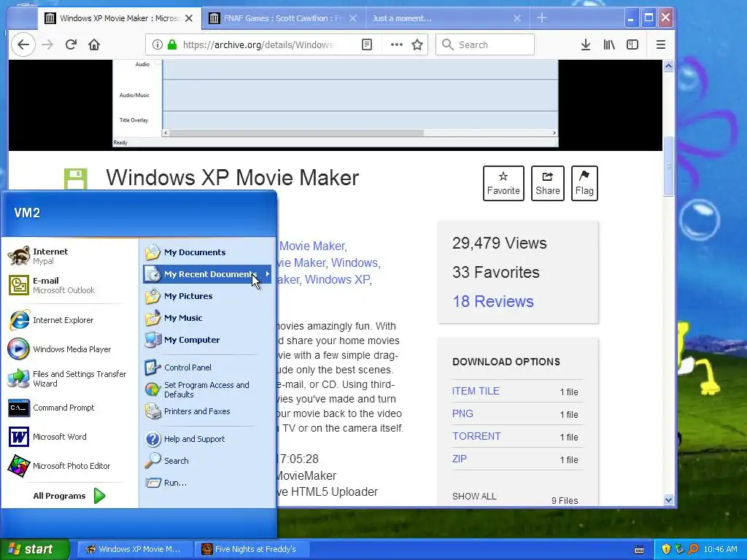Open the 18 Reviews link
Screen dimensions: 747x560
coord(493,301)
